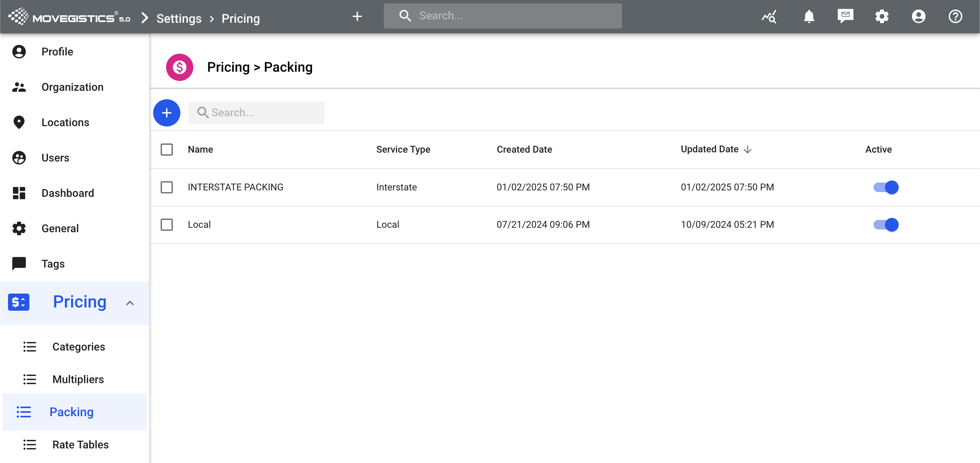Open the help question mark icon
Screen dimensions: 980x463
(x=955, y=16)
